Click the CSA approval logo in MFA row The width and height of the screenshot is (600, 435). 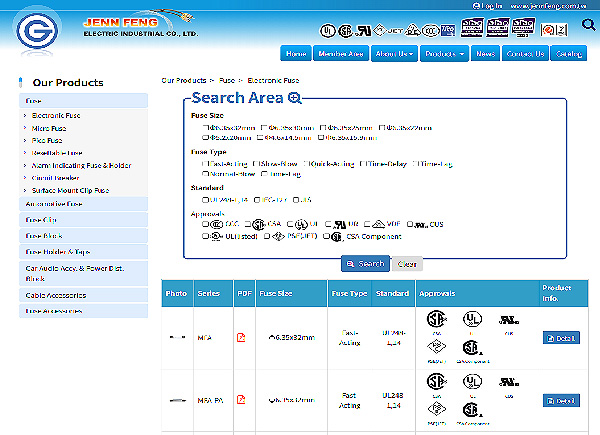(436, 321)
